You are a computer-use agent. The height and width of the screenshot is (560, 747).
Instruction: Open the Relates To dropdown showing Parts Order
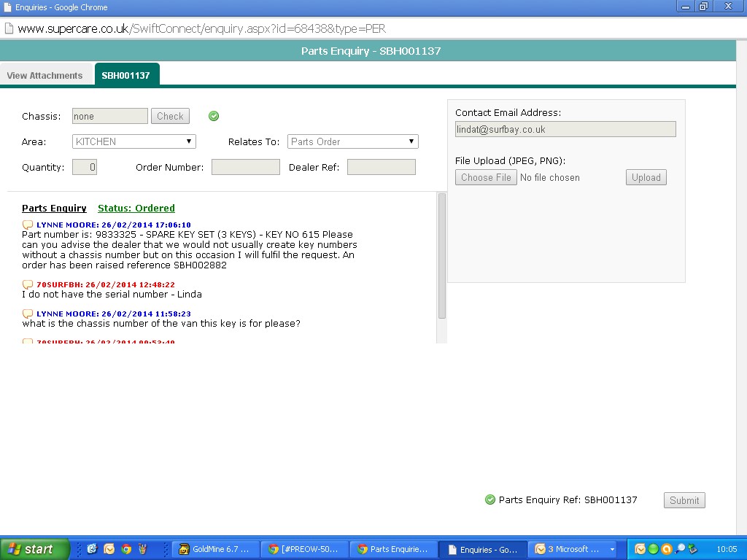point(352,141)
